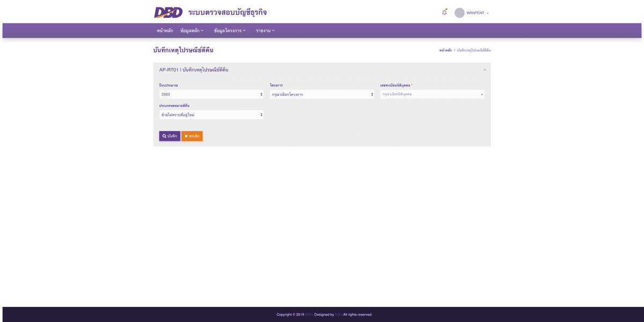
Task: Open the ประเภทจดหมายตีคืน dropdown
Action: (211, 115)
